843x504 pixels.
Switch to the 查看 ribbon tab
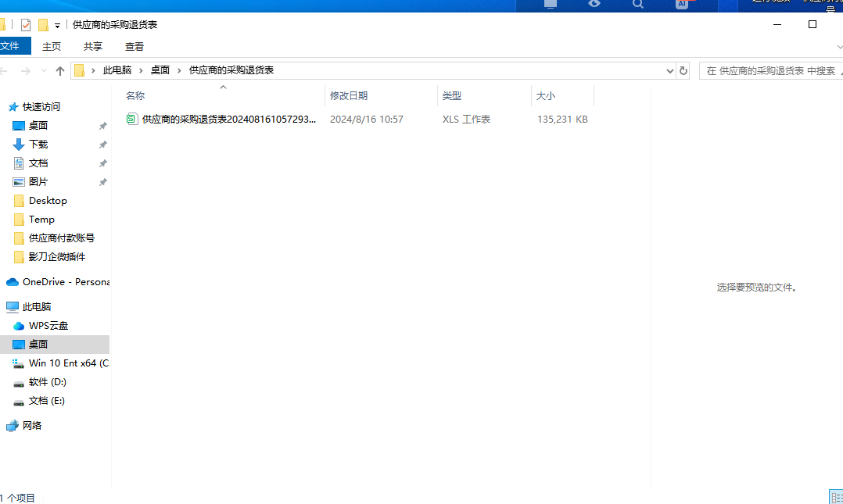point(135,47)
